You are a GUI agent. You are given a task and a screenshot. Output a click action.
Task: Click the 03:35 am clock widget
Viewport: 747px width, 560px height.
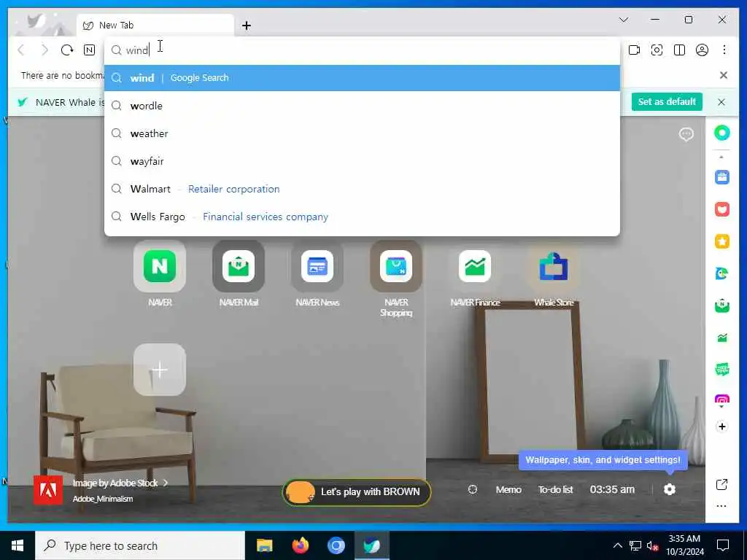pos(612,489)
